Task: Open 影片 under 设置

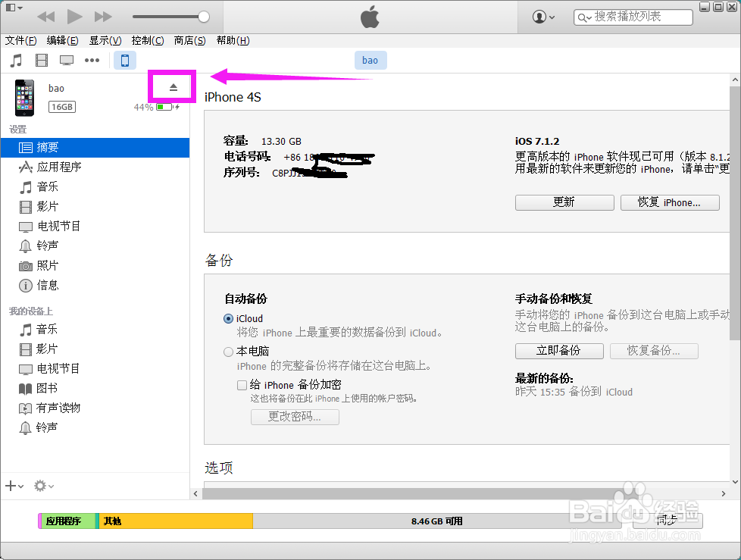Action: [x=95, y=207]
